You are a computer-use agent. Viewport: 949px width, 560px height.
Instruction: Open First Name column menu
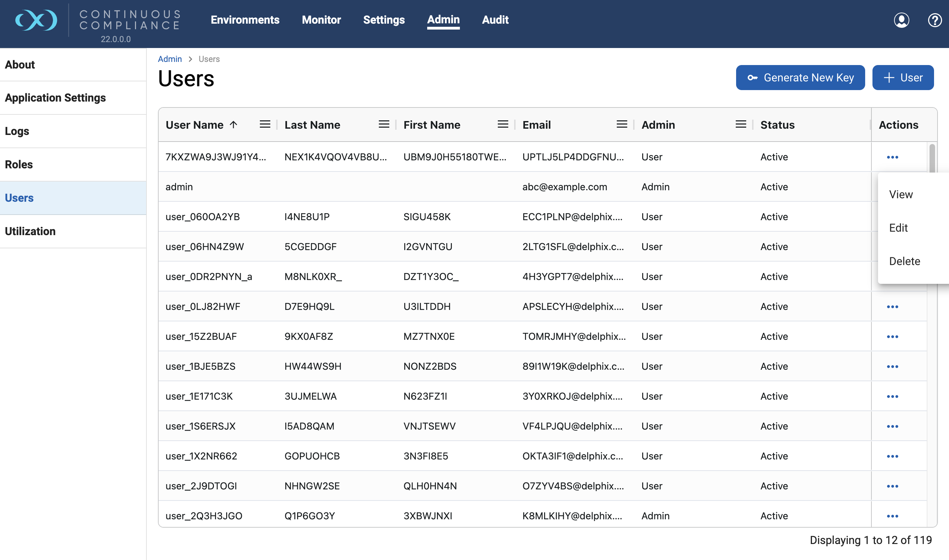tap(503, 125)
